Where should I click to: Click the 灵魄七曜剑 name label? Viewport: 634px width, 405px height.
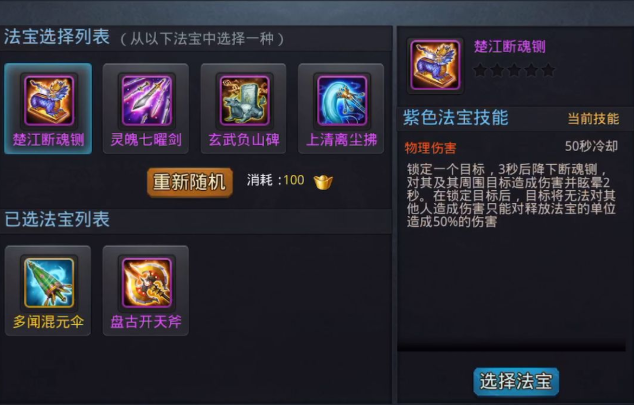point(146,140)
